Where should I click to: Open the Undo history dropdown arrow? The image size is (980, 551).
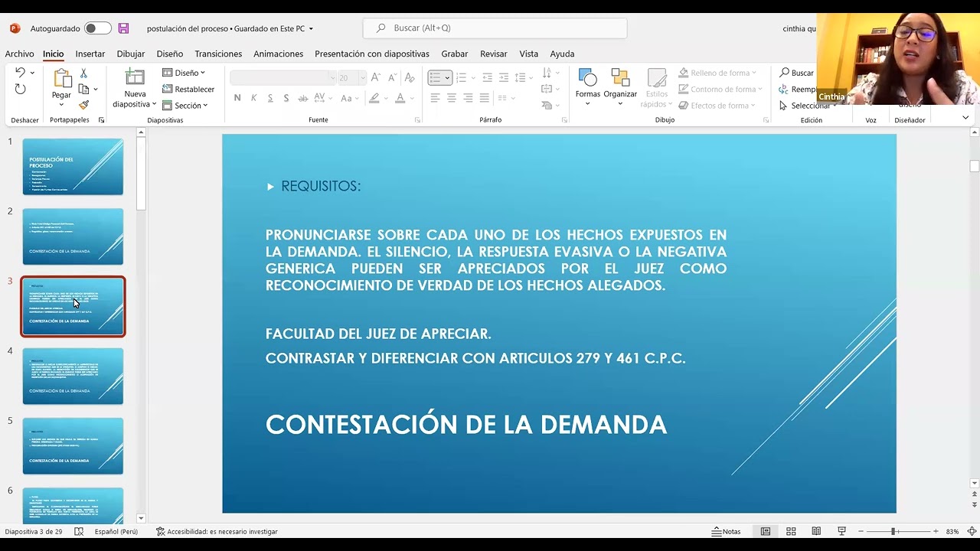click(x=32, y=73)
